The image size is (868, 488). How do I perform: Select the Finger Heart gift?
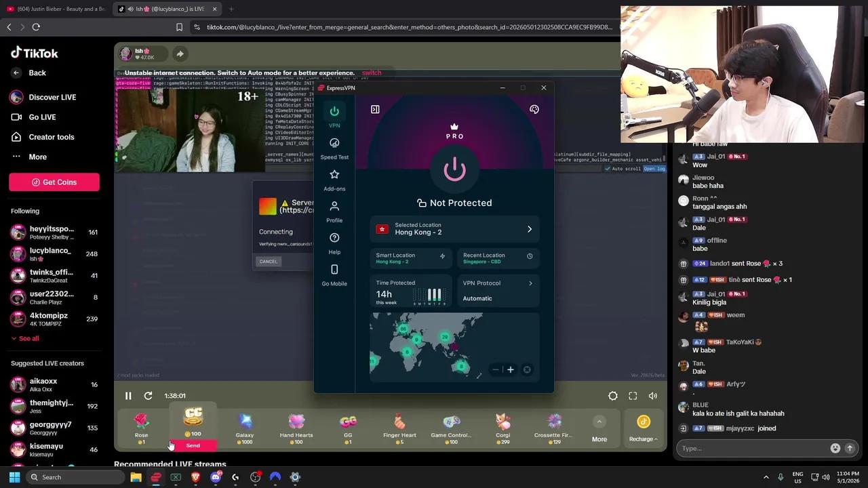(399, 428)
